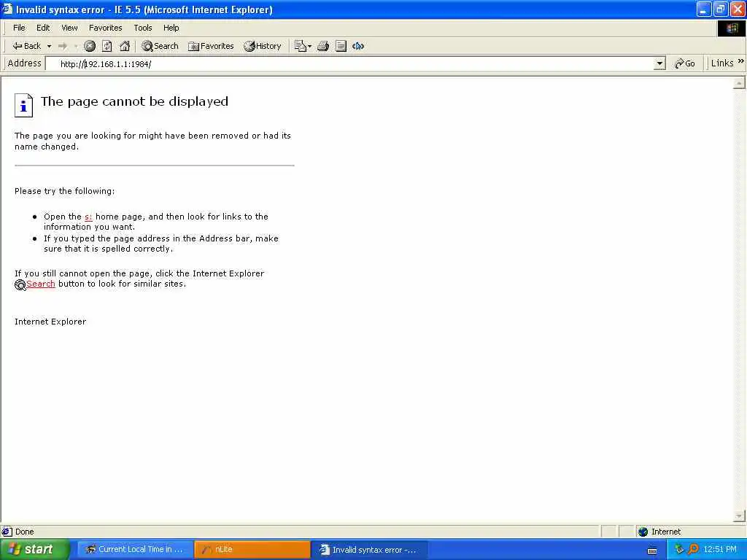The width and height of the screenshot is (747, 560).
Task: Click the scrollbar down arrow
Action: click(739, 516)
